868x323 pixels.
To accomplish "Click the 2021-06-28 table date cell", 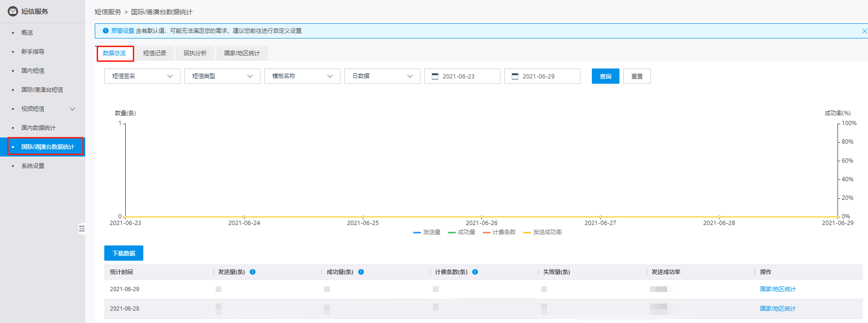I will (125, 309).
